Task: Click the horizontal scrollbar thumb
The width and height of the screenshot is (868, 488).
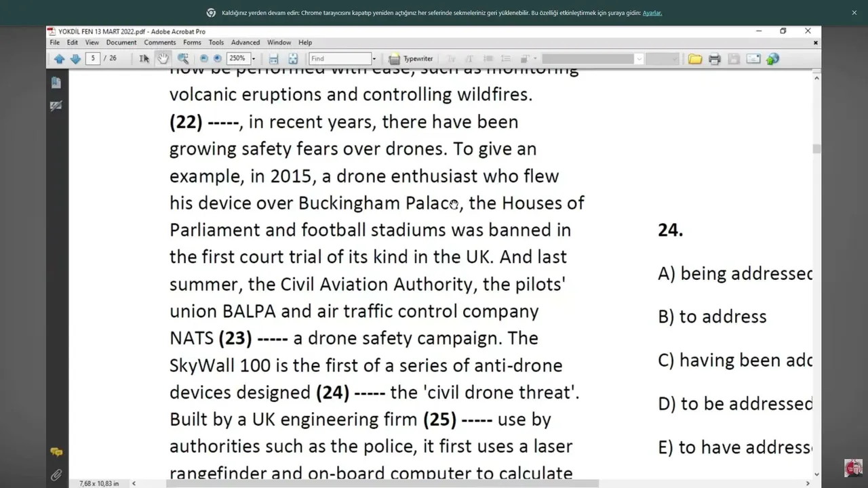Action: (x=382, y=483)
